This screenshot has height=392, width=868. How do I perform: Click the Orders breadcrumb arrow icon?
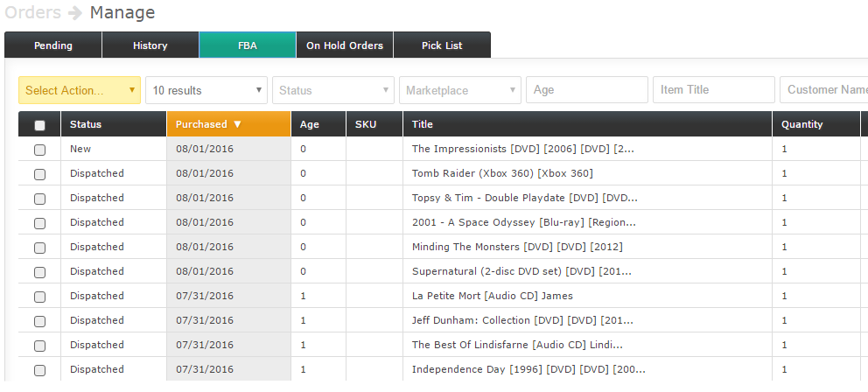click(x=75, y=13)
